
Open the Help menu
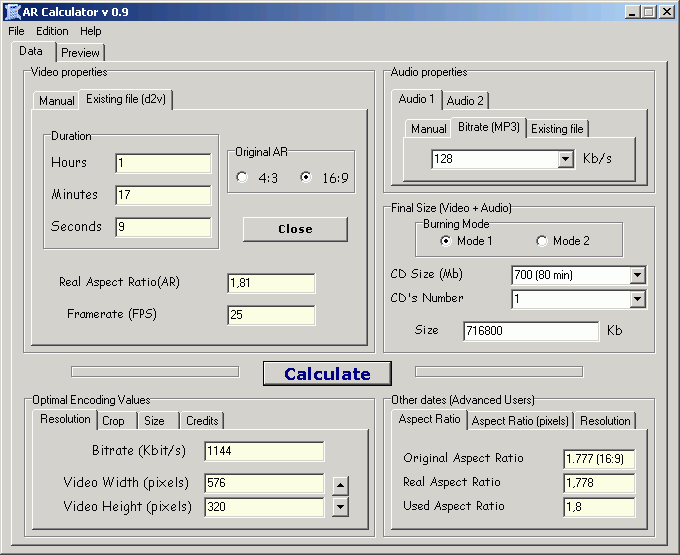91,31
